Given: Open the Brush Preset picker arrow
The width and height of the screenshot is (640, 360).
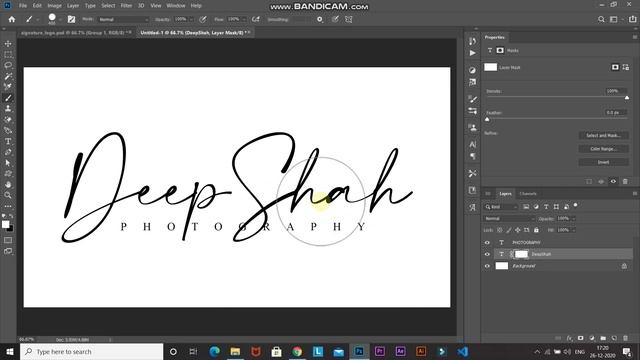Looking at the screenshot, I should 60,19.
